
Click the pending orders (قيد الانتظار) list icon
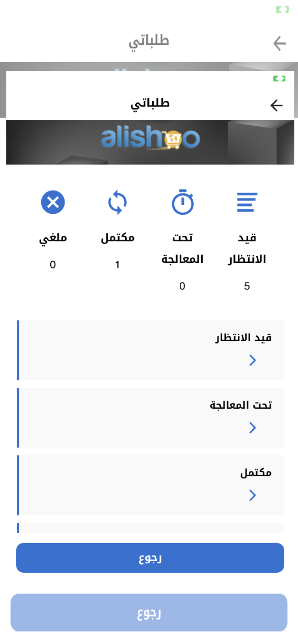246,202
